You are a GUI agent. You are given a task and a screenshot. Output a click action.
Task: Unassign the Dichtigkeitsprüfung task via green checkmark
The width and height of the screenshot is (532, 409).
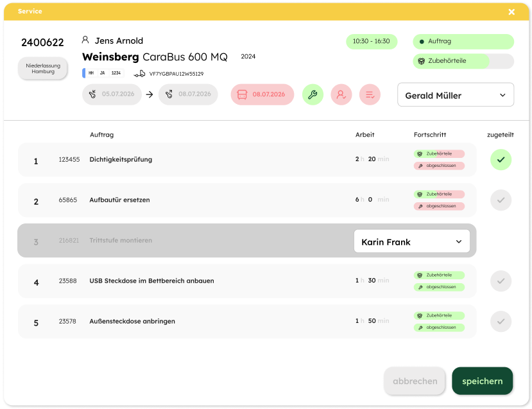coord(501,159)
